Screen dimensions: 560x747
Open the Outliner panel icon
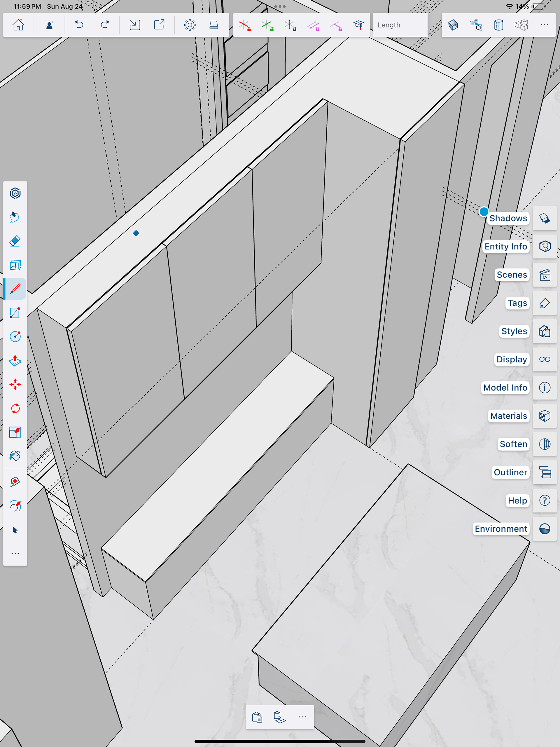pos(545,472)
